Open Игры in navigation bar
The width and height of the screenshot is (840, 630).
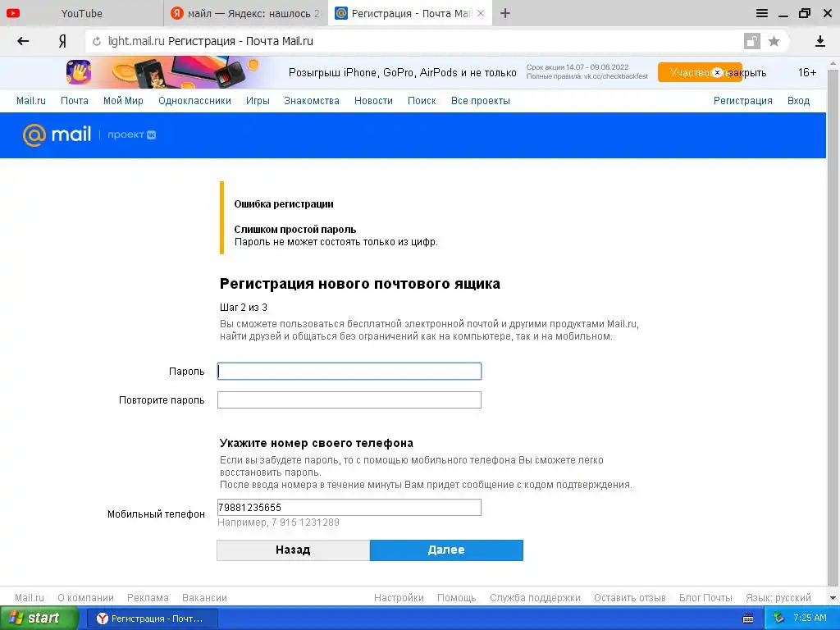(258, 101)
